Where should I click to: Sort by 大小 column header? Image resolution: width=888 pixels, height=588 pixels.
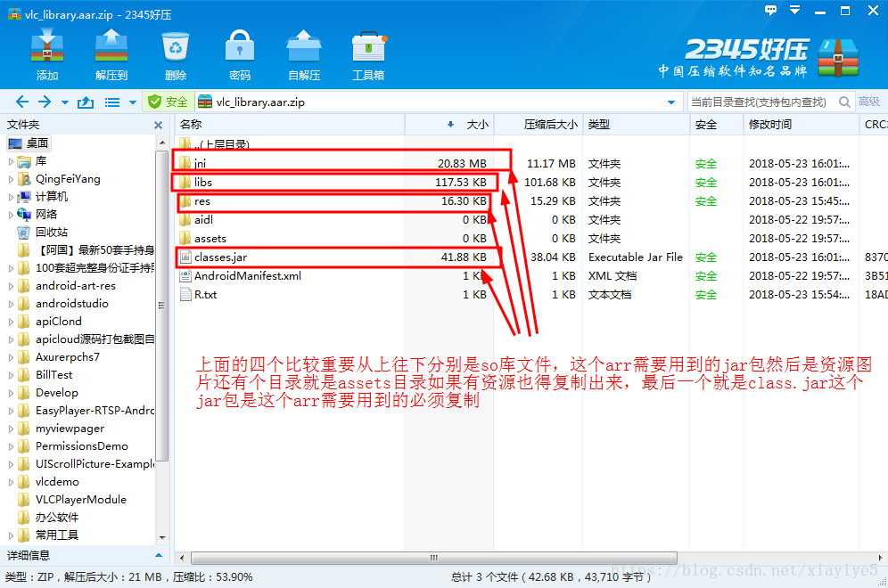coord(449,125)
